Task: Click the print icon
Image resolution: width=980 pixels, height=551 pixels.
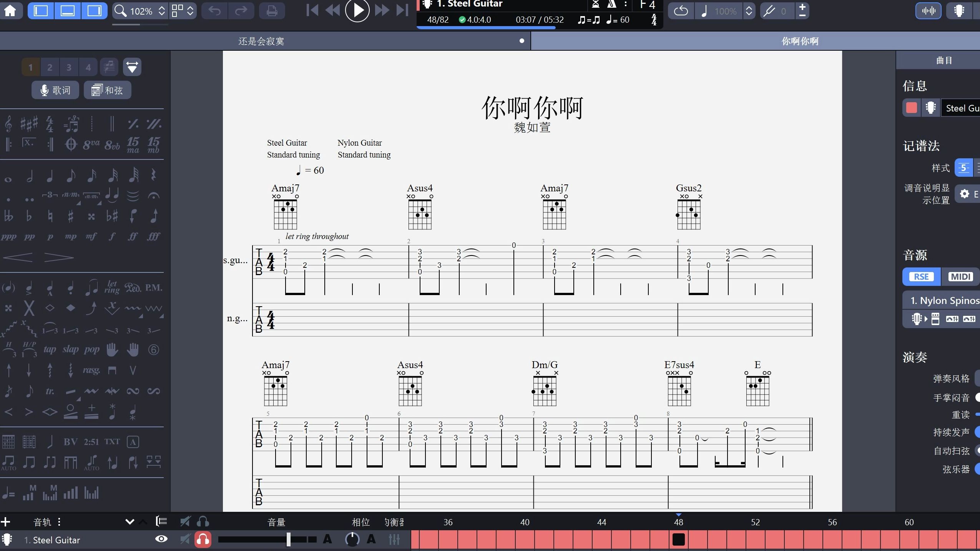Action: point(272,11)
